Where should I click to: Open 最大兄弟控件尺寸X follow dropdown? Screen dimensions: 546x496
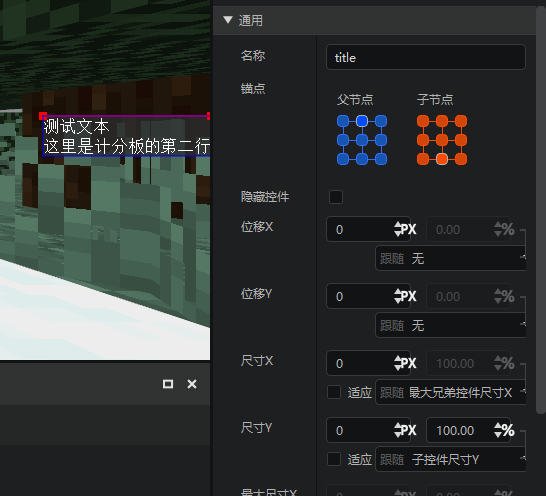click(x=451, y=392)
